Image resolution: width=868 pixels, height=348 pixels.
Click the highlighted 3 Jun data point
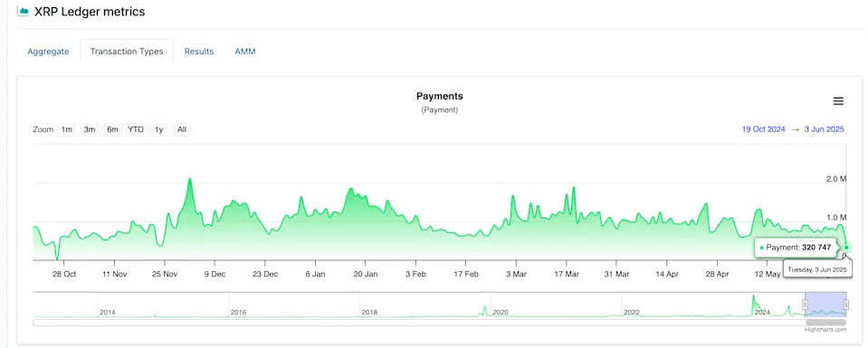pyautogui.click(x=847, y=248)
